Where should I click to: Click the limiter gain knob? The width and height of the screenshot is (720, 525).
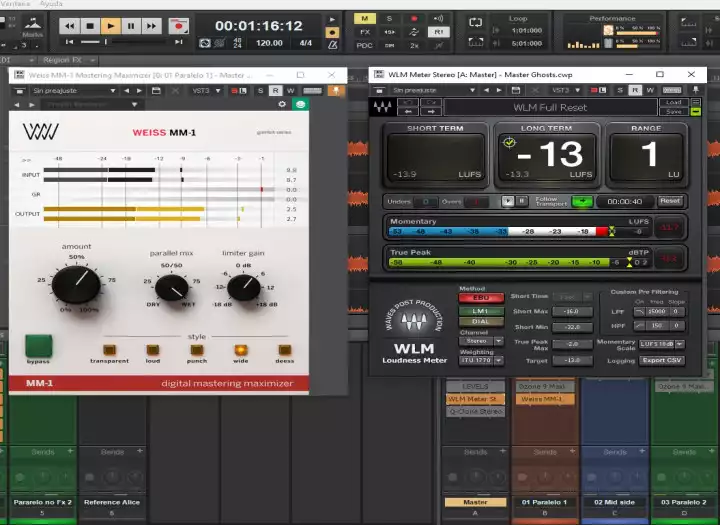tap(243, 288)
